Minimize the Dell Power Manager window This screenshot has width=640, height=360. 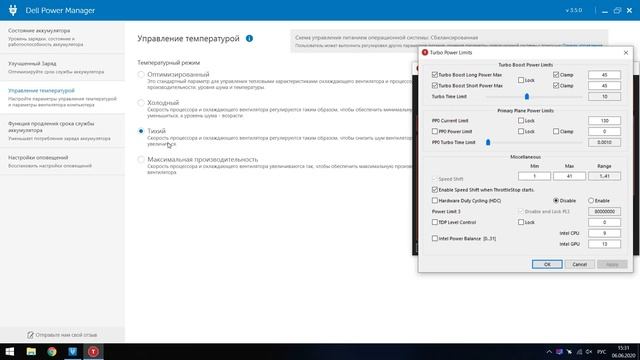[x=605, y=11]
